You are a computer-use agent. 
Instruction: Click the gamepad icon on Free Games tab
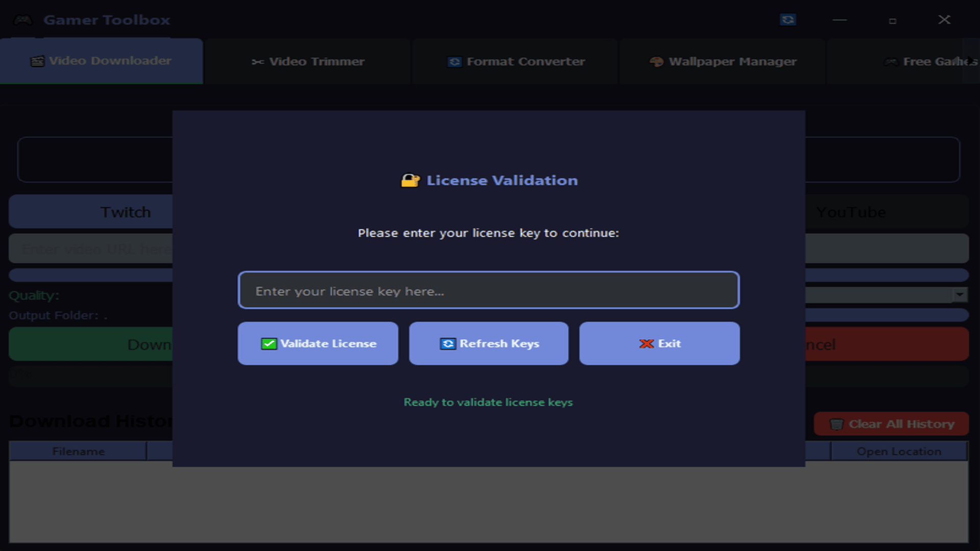pos(891,61)
